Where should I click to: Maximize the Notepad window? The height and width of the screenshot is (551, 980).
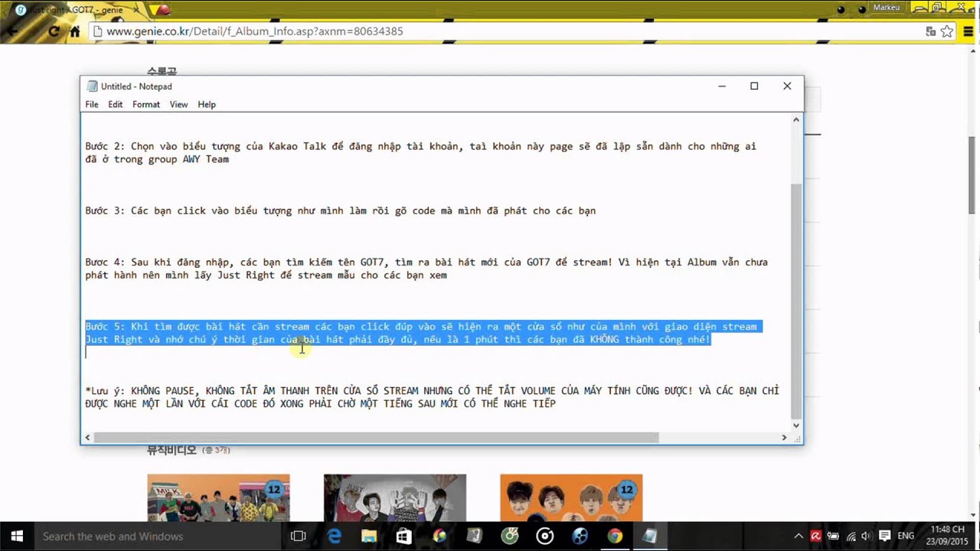[x=754, y=86]
